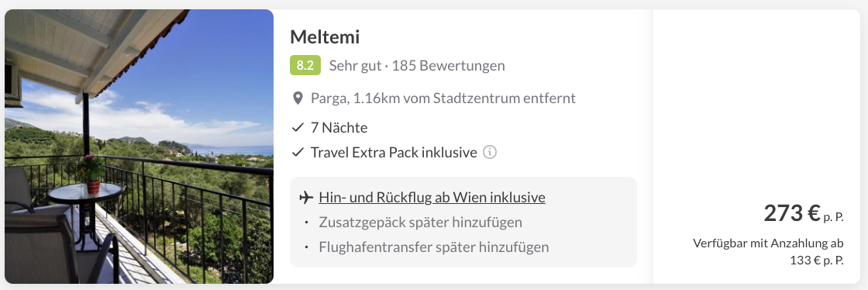Click the 185 Bewertungen reviews text
The height and width of the screenshot is (290, 868).
(449, 66)
